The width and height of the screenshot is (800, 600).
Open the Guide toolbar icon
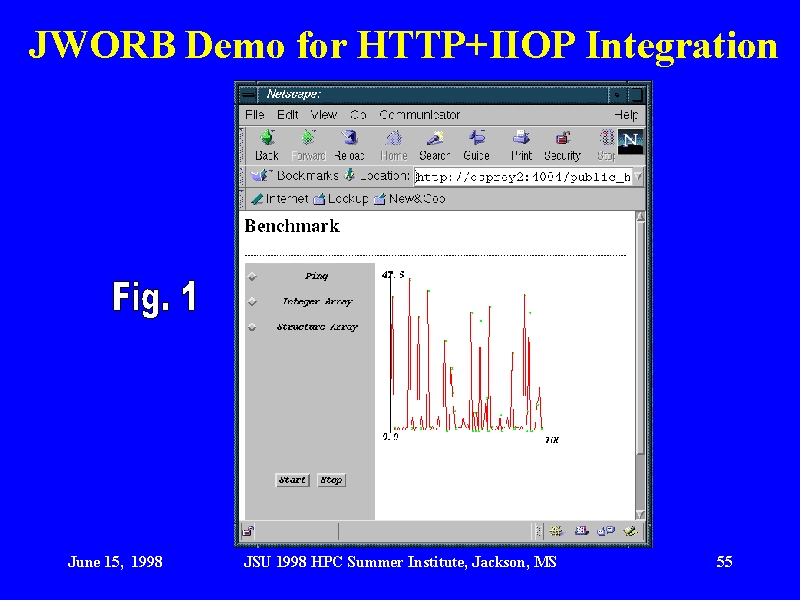click(x=477, y=137)
